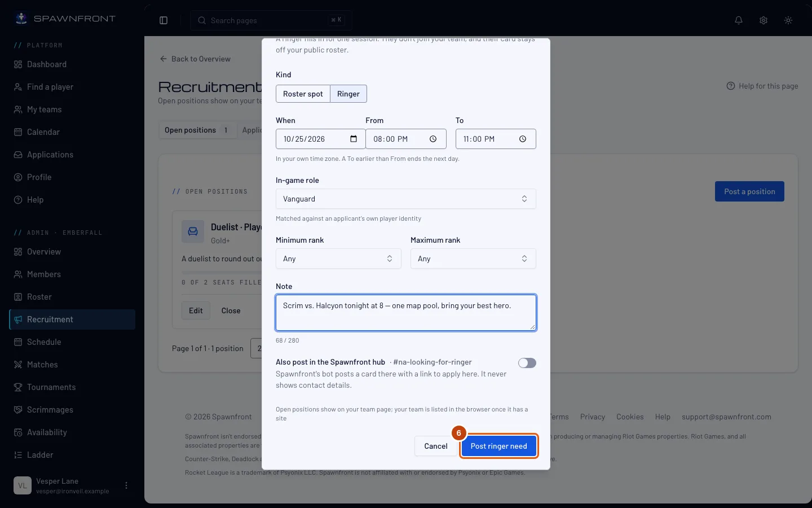Open the Maximum rank dropdown
The width and height of the screenshot is (812, 508).
click(473, 259)
